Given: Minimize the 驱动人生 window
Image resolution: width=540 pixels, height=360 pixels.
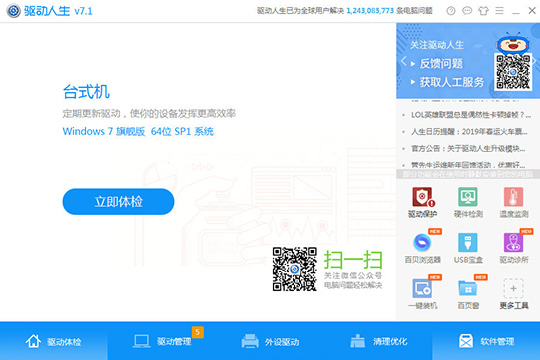Looking at the screenshot, I should 516,13.
